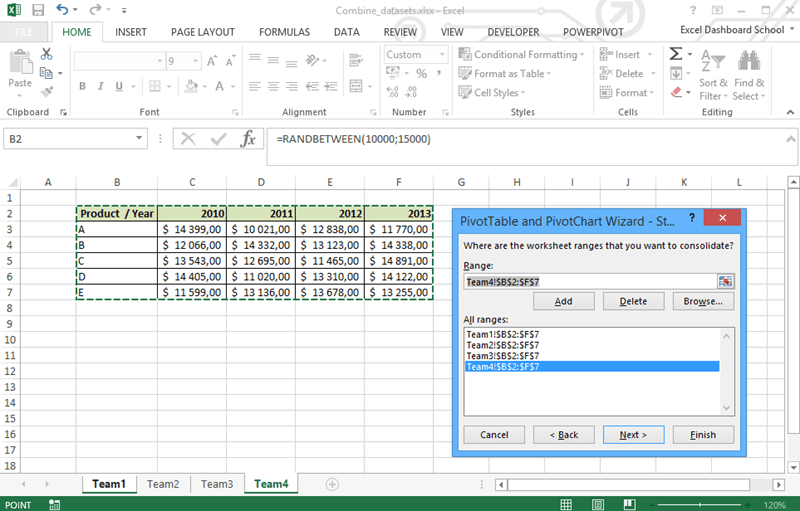The image size is (800, 511).
Task: Click the Decrease Indent icon
Action: tap(312, 86)
